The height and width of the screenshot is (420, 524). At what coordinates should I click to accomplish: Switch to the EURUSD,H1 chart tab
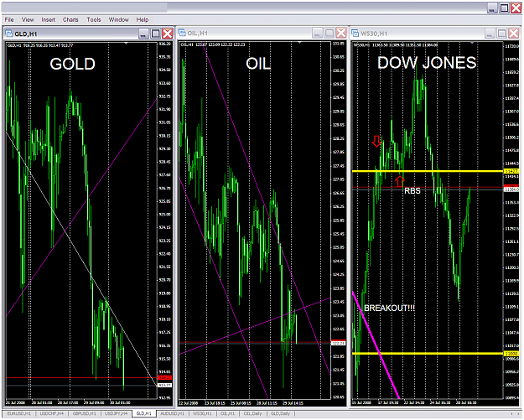tap(18, 413)
